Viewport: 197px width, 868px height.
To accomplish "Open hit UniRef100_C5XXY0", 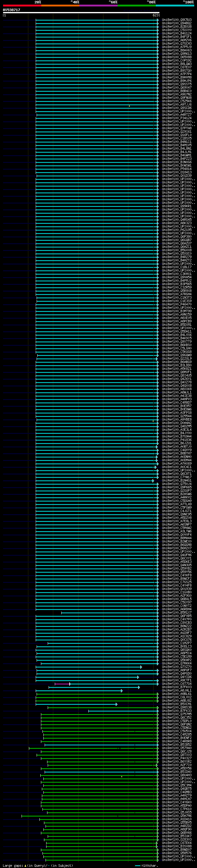I will [176, 30].
